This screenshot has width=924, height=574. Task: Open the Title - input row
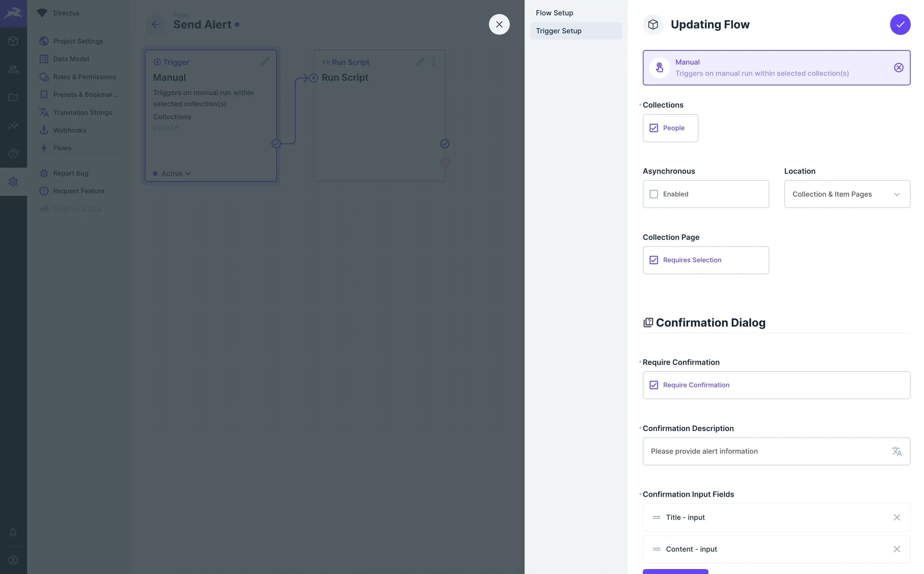(x=776, y=517)
